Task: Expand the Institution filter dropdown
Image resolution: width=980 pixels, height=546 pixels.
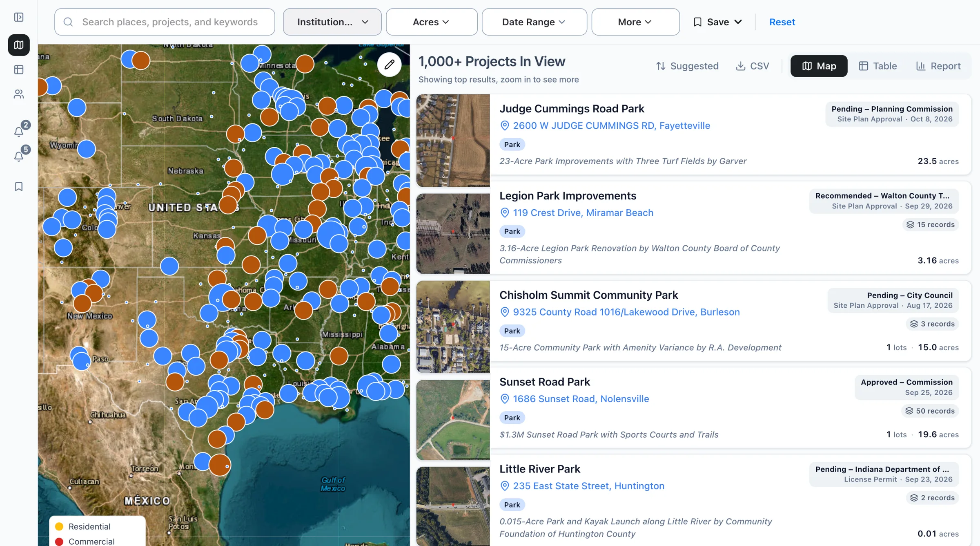Action: (x=332, y=22)
